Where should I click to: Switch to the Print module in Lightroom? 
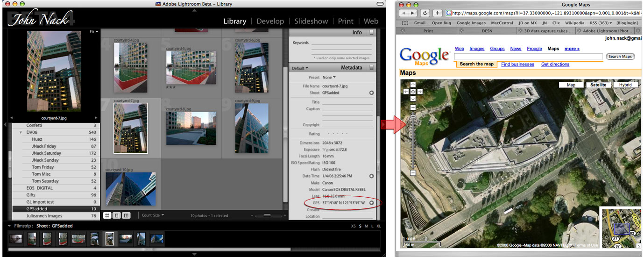346,21
